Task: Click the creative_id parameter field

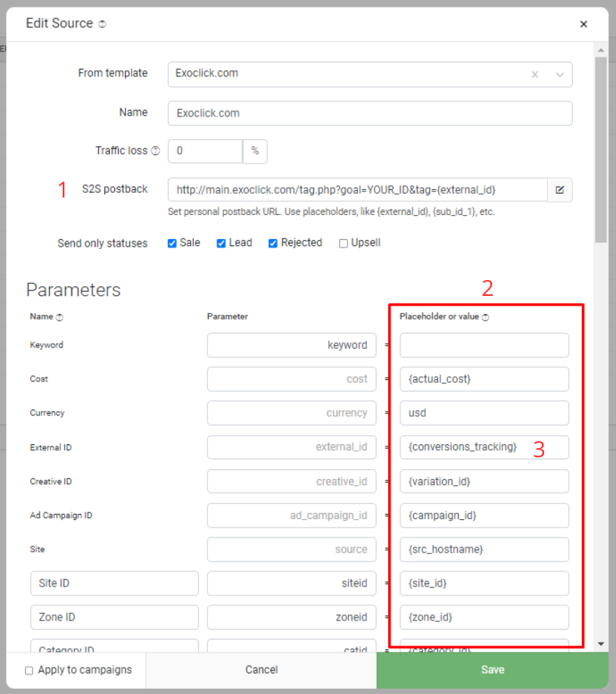Action: tap(291, 481)
